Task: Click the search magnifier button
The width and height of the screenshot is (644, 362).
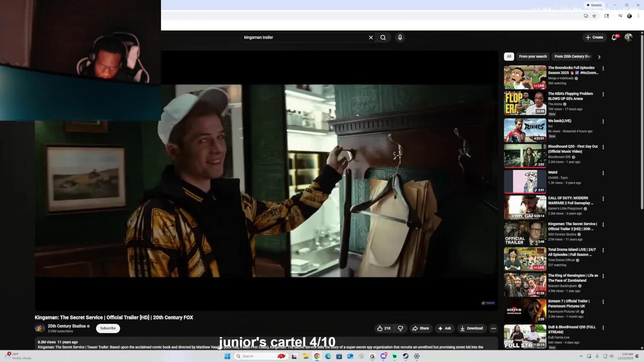Action: point(383,37)
